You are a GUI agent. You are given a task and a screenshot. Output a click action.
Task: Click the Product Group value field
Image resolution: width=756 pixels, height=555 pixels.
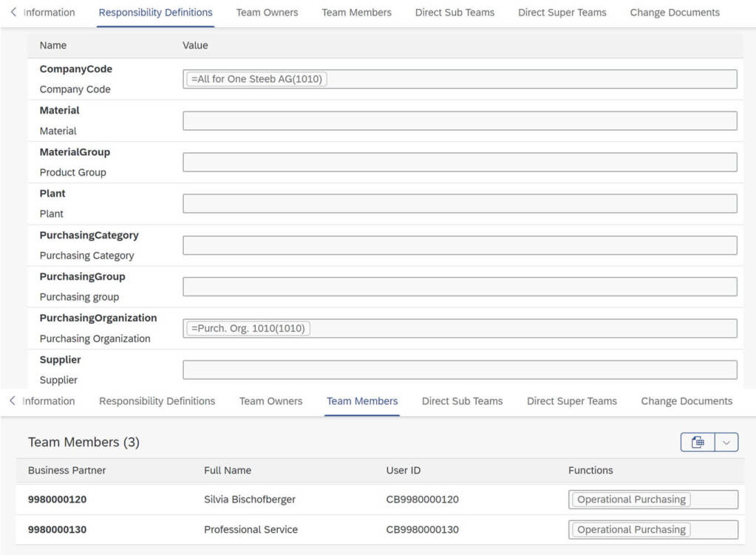[x=460, y=163]
